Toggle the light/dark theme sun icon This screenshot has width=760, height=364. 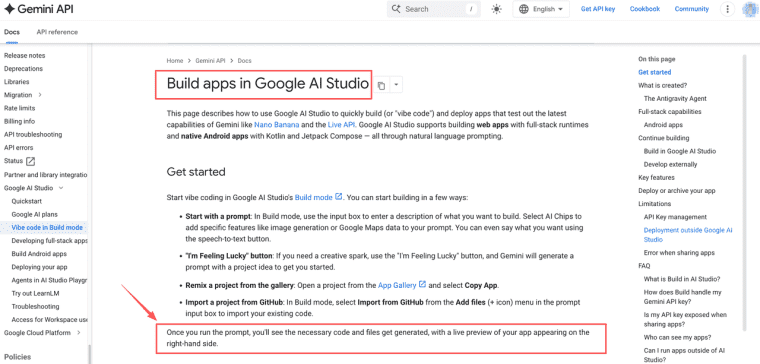496,9
